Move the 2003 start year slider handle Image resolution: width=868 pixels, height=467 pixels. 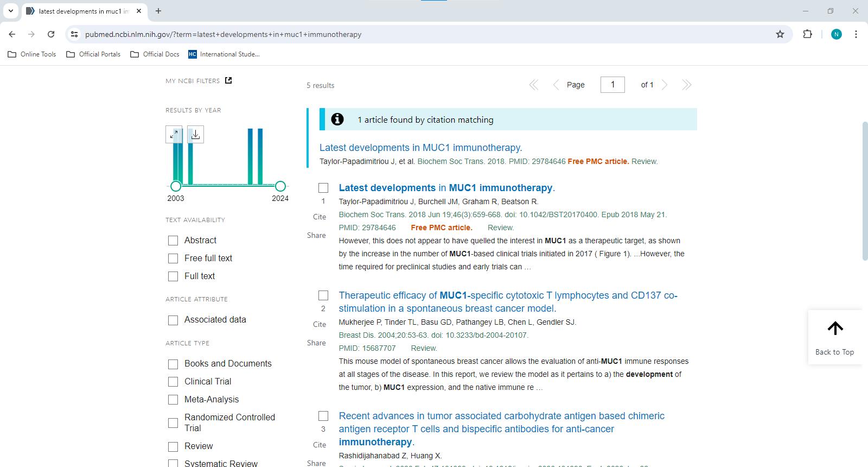tap(176, 186)
